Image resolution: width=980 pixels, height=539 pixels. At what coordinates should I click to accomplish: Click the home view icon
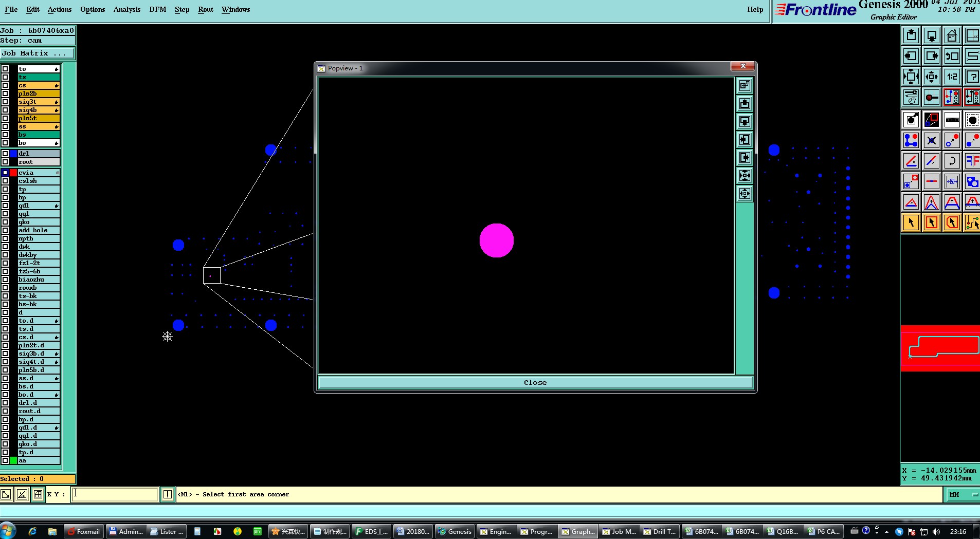point(952,35)
